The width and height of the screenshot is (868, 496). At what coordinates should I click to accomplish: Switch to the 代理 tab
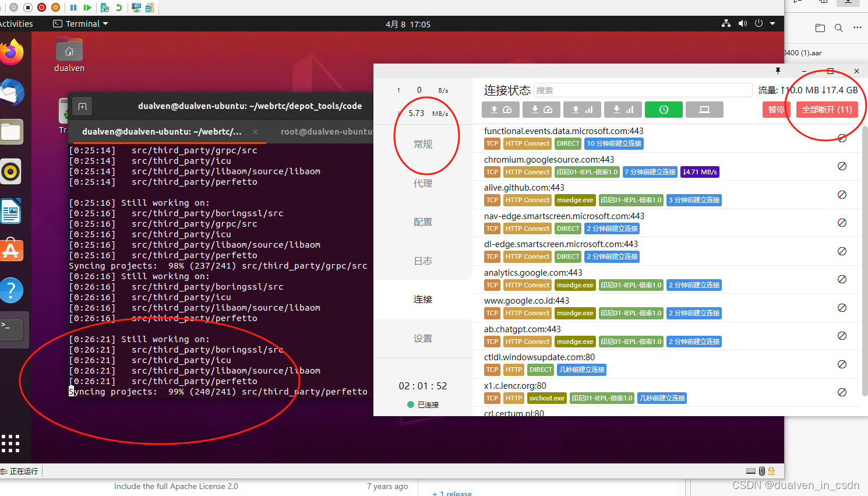(423, 184)
